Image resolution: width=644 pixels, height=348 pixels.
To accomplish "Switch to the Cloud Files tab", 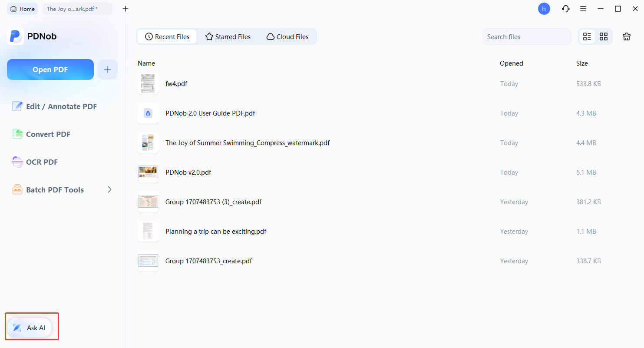I will [x=287, y=37].
